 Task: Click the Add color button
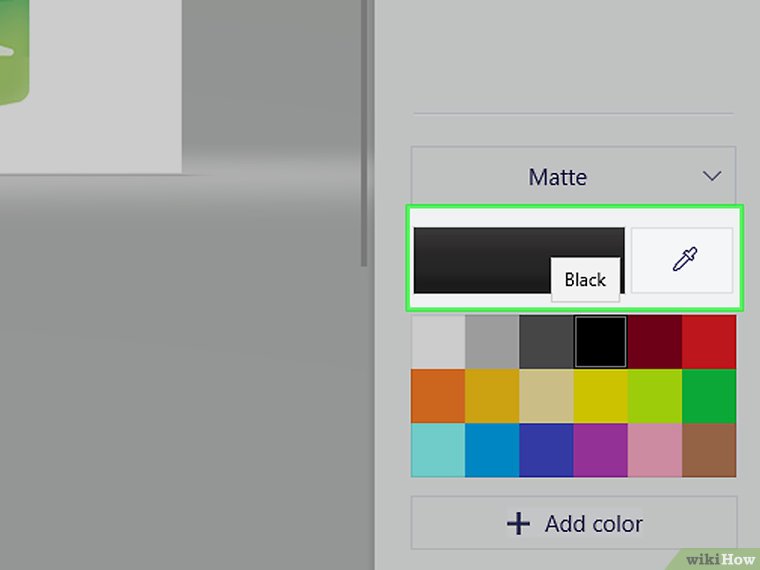[x=573, y=523]
